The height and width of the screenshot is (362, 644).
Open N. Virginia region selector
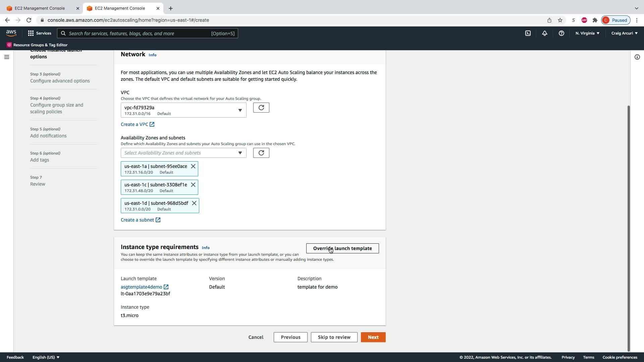coord(587,33)
